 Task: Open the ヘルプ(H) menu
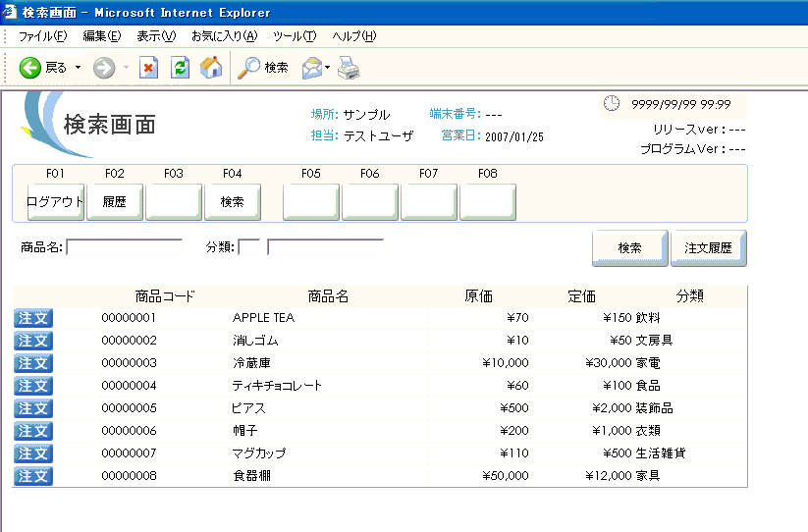tap(354, 36)
